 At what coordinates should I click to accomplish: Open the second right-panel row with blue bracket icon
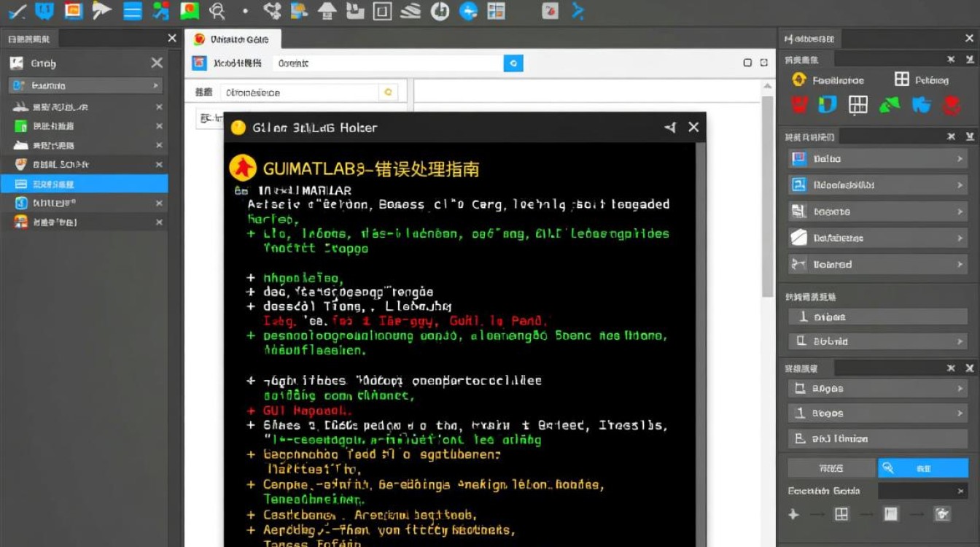pos(878,185)
